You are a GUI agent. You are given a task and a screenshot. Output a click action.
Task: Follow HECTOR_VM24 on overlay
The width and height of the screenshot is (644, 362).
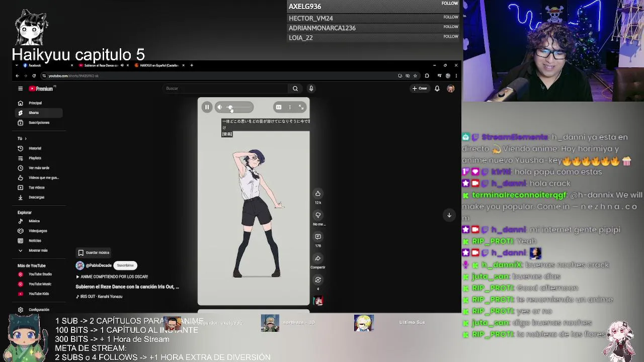pyautogui.click(x=451, y=17)
